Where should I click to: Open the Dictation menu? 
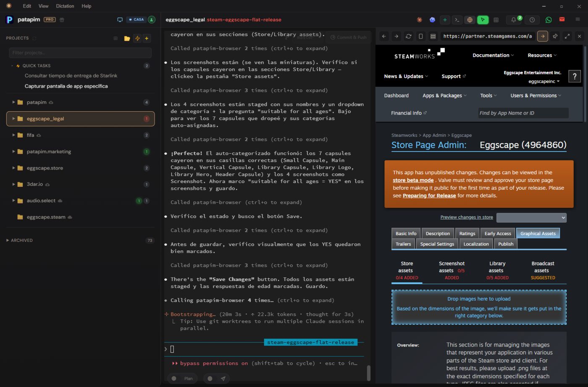click(65, 6)
